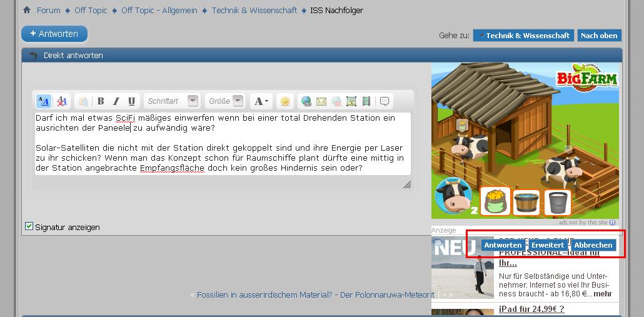
Task: Go to Off Topic breadcrumb
Action: point(91,11)
